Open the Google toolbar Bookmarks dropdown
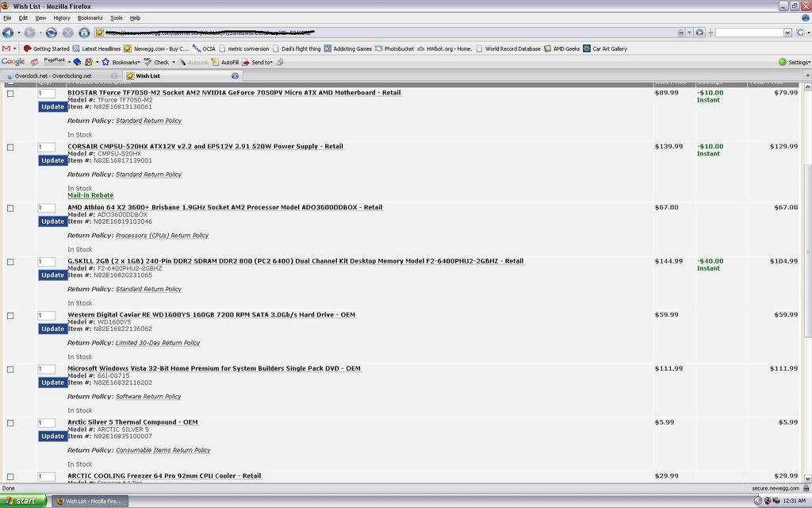This screenshot has height=508, width=812. click(121, 62)
